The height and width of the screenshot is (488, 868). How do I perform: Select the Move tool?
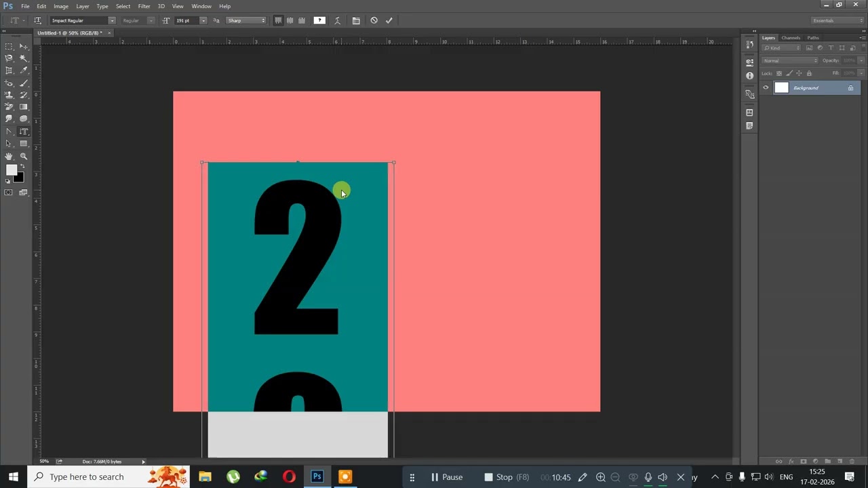(x=24, y=46)
